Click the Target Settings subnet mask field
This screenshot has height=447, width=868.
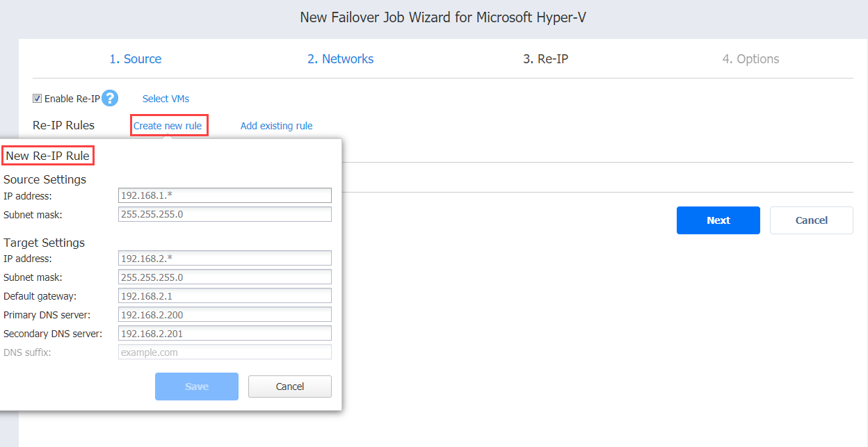[x=225, y=277]
